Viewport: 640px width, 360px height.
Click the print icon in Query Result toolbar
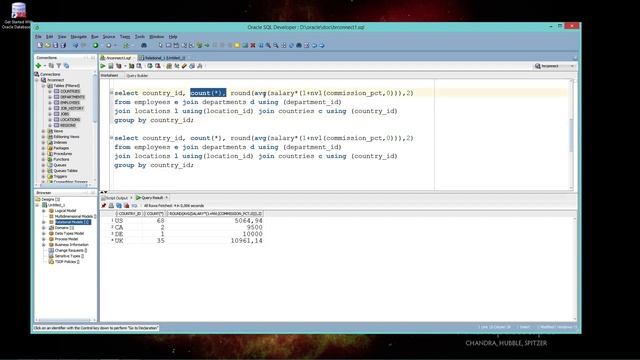pos(111,206)
